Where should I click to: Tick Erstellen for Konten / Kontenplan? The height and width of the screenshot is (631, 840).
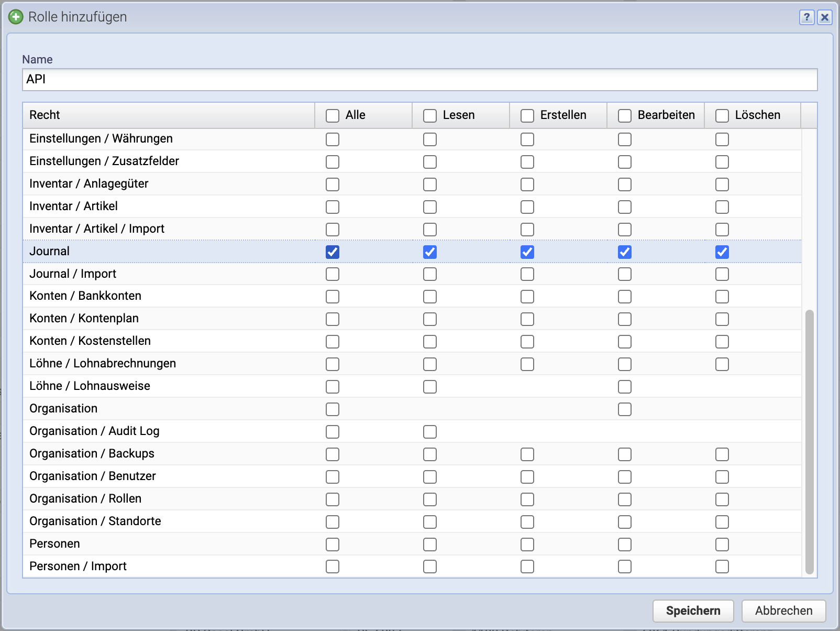(x=527, y=319)
